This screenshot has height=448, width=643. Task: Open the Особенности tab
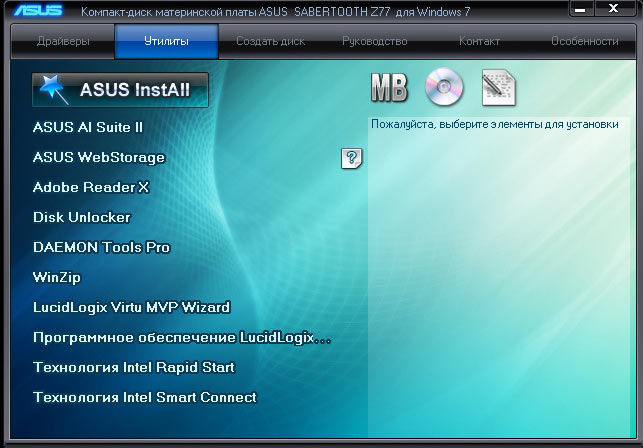point(584,41)
